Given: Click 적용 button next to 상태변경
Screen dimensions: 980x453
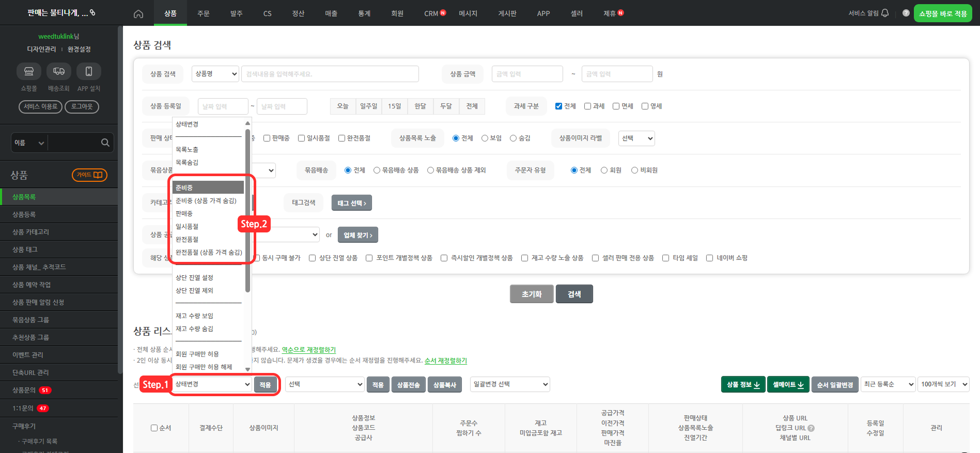Looking at the screenshot, I should [265, 385].
